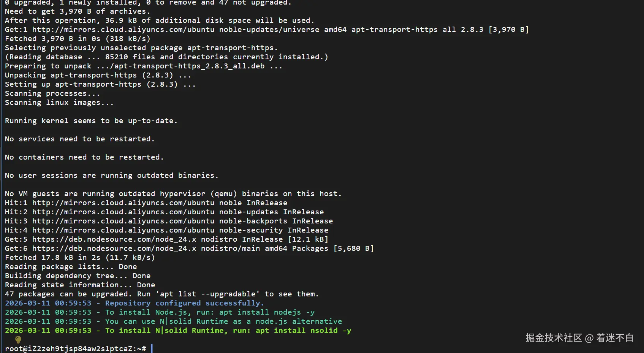The width and height of the screenshot is (644, 353).
Task: Click the 'Fetched 17.8 kB in 2s' line
Action: tap(79, 258)
